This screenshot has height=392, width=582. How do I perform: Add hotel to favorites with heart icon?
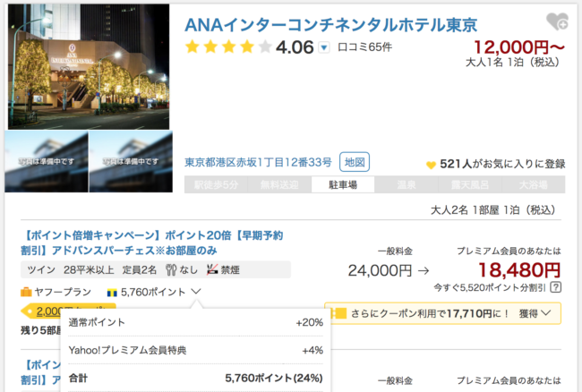557,21
